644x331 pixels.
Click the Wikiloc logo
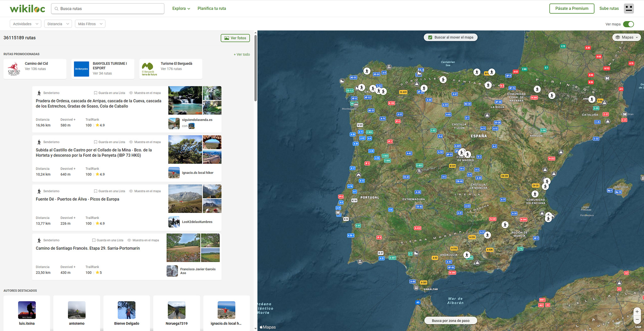pos(27,9)
